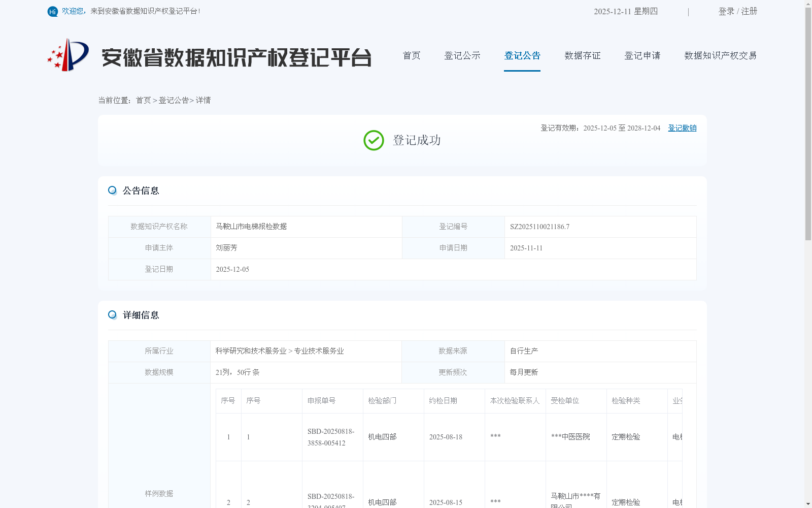This screenshot has height=508, width=812.
Task: Click the applicant name 刘丽芳
Action: tap(226, 248)
